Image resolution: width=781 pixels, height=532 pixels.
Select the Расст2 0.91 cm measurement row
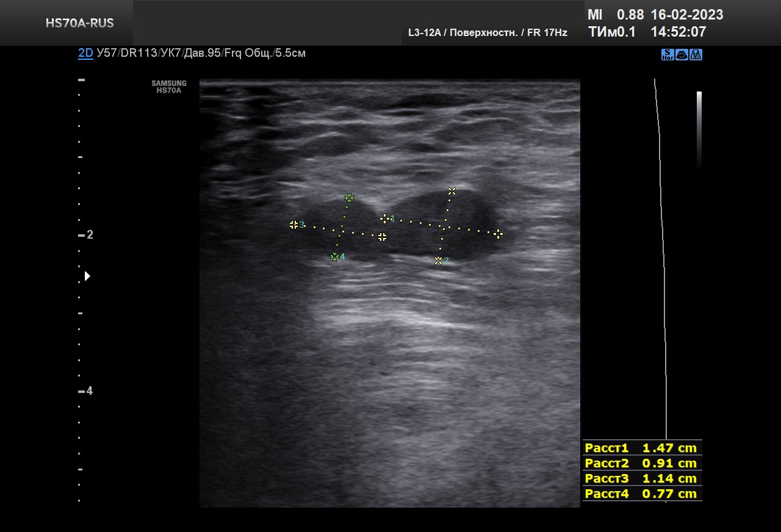(642, 463)
